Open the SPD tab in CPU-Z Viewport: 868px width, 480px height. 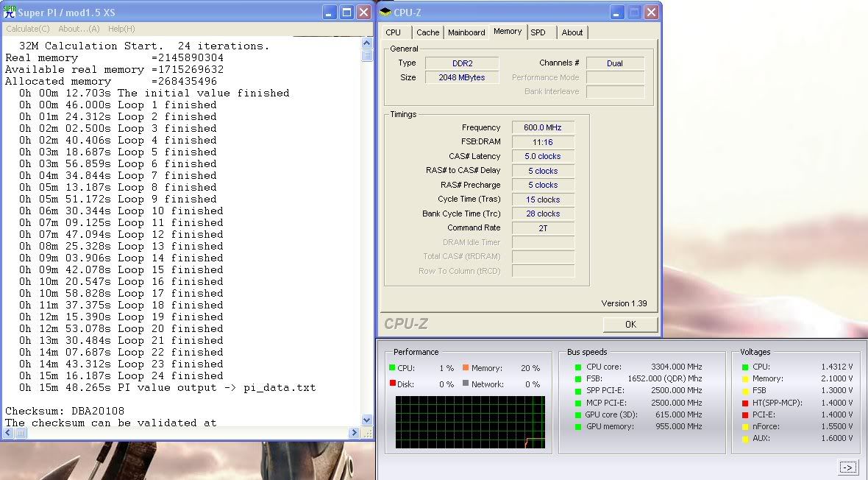538,32
